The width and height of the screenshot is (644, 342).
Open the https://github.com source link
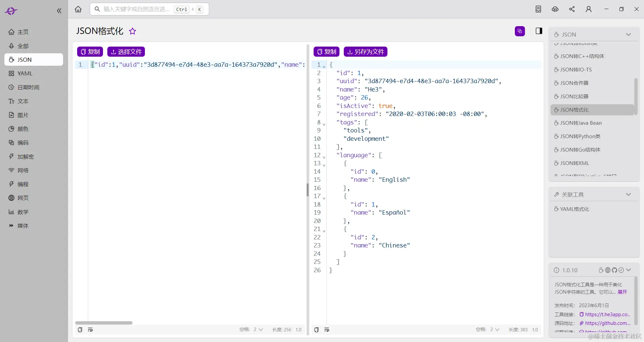608,323
